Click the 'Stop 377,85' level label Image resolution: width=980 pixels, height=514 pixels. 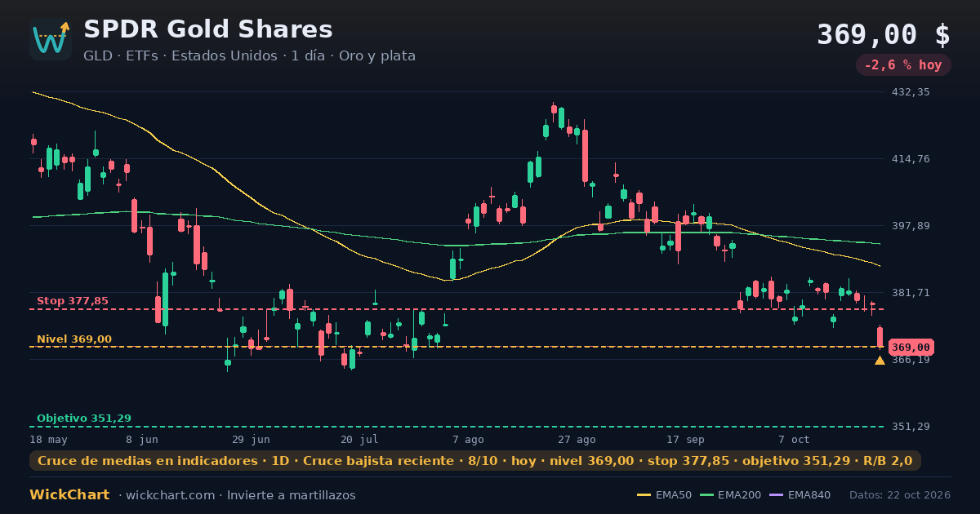73,301
